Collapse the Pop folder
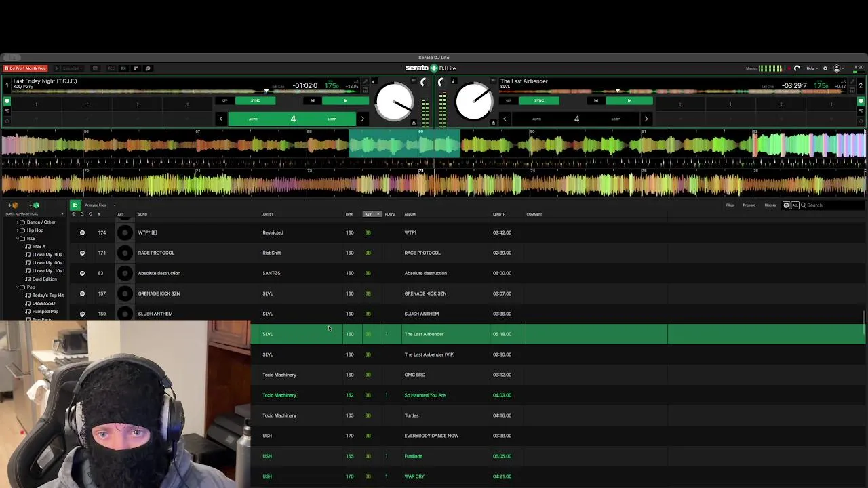This screenshot has height=488, width=868. coord(18,287)
